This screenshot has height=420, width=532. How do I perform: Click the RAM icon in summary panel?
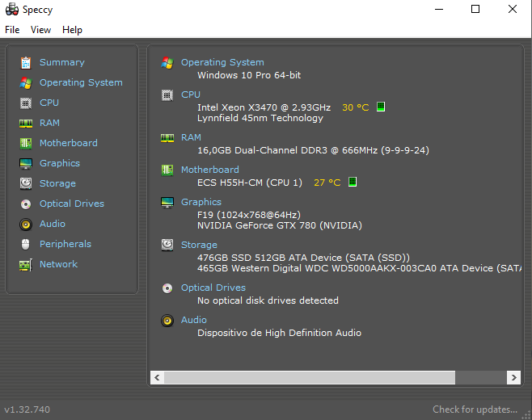pyautogui.click(x=167, y=138)
